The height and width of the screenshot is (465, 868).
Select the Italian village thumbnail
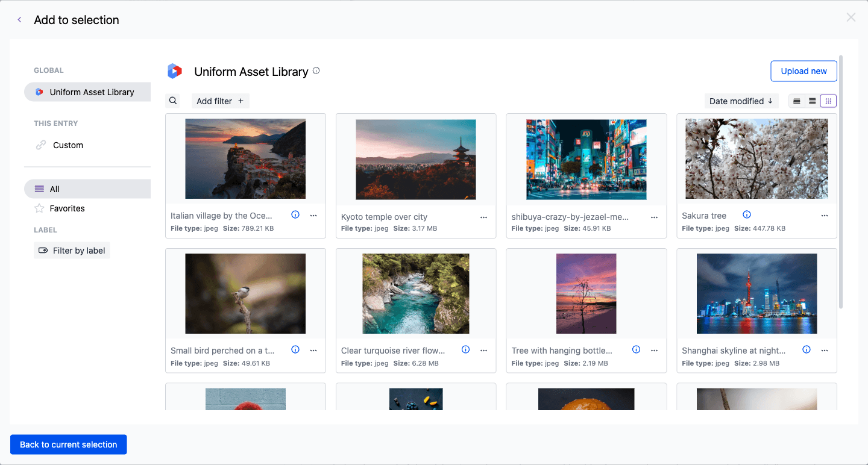tap(245, 159)
